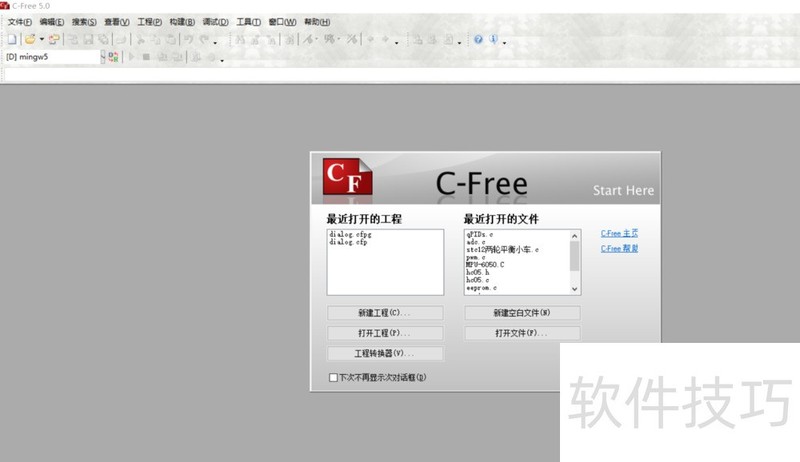Open the 查看(V) menu

pyautogui.click(x=116, y=22)
